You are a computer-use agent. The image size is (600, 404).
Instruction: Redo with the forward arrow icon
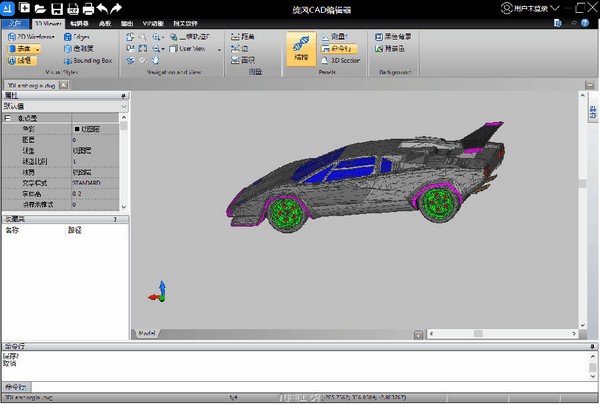(x=116, y=8)
